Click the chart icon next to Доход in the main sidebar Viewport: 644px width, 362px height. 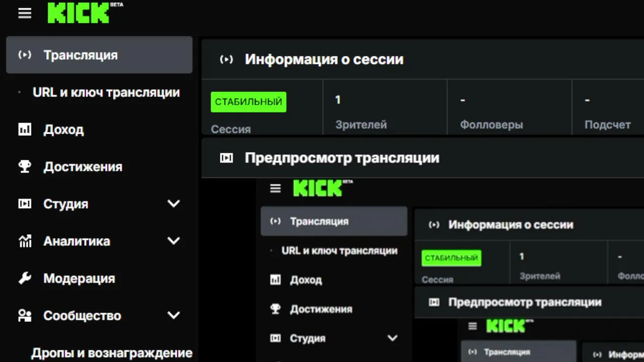click(x=25, y=130)
